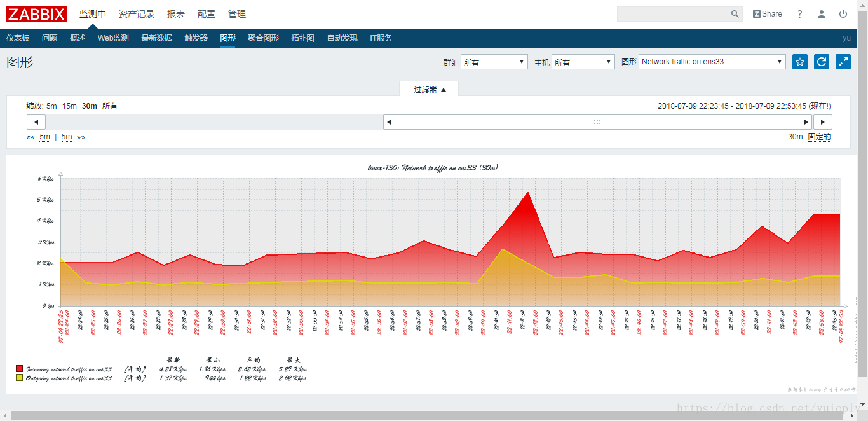Open the user profile icon
The height and width of the screenshot is (421, 868).
(822, 14)
